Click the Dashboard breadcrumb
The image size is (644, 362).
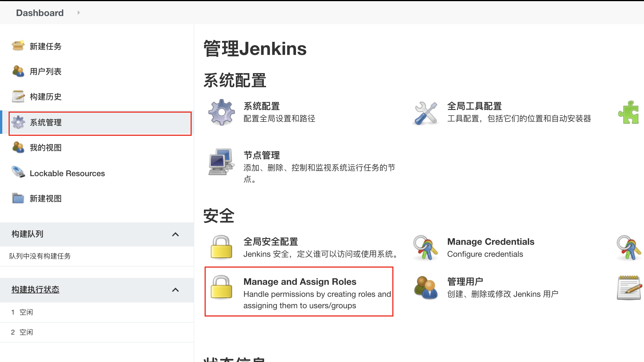pos(40,13)
